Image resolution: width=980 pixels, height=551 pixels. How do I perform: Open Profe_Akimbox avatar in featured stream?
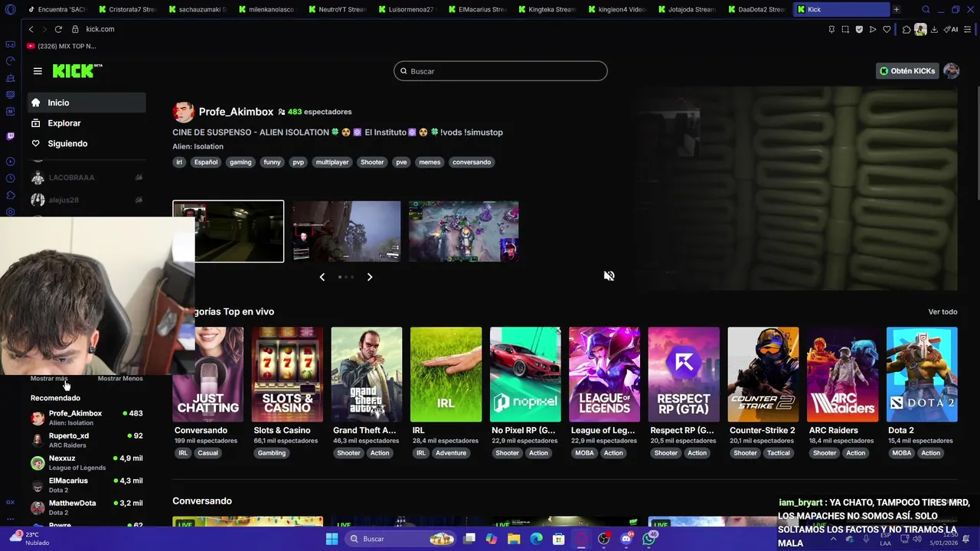(183, 112)
